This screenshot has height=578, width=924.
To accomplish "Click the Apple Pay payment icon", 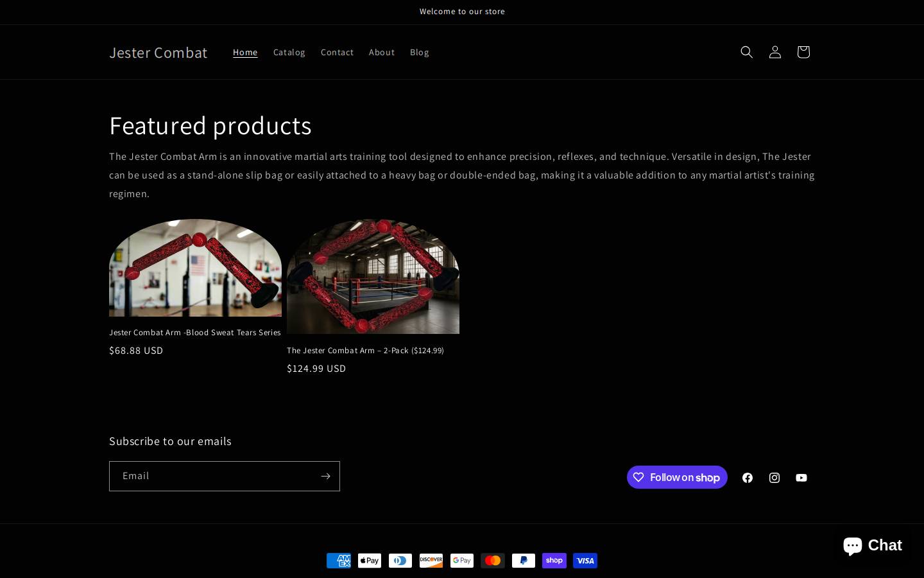I will (x=370, y=561).
